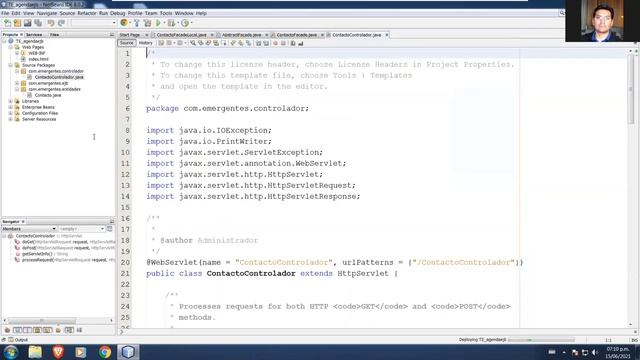Select Server Resources tree node
The image size is (640, 360).
(x=39, y=119)
